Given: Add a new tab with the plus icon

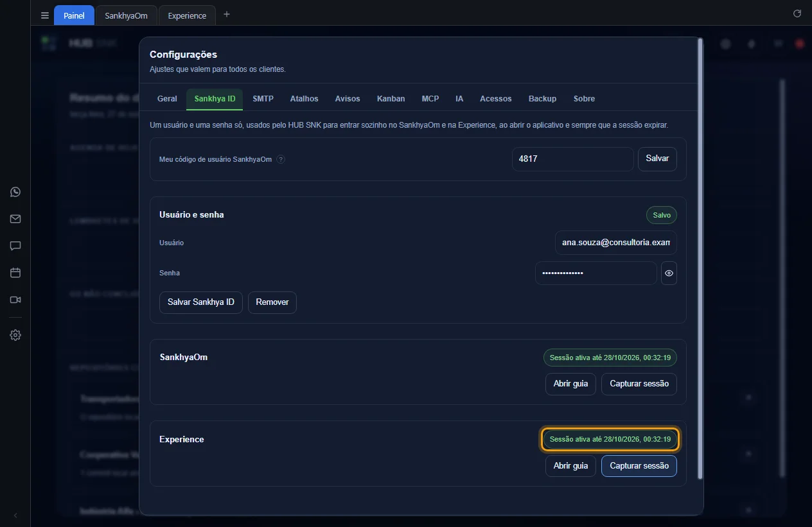Looking at the screenshot, I should 226,14.
